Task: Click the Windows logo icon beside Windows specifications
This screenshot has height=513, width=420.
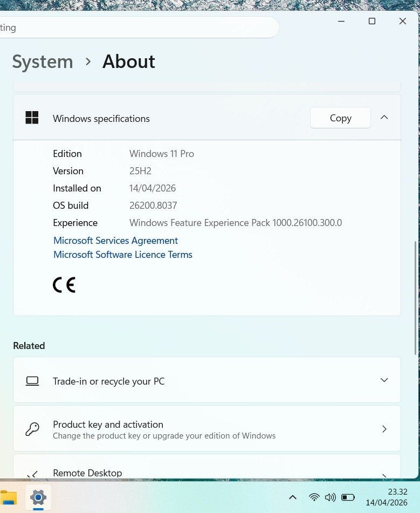Action: pos(32,118)
